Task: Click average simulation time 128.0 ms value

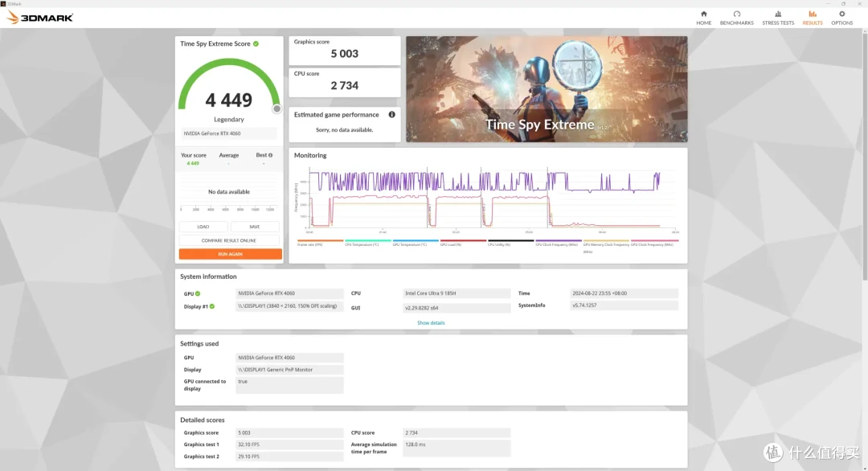Action: [457, 448]
